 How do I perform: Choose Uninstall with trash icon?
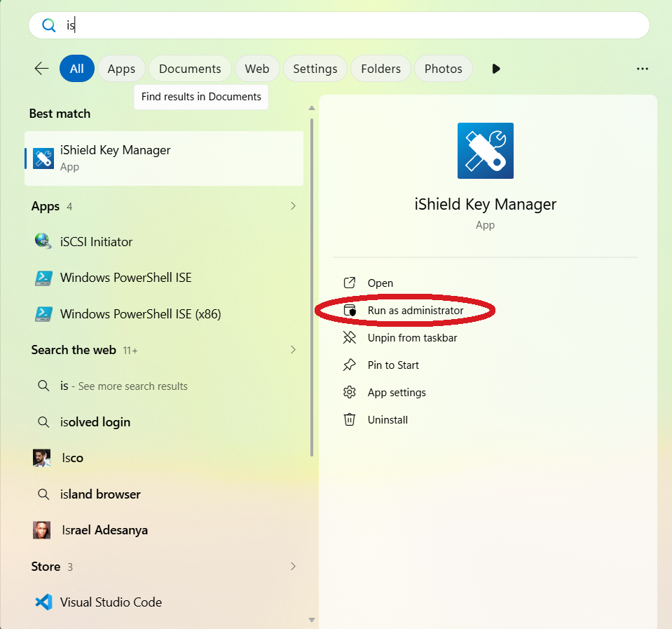(x=388, y=420)
